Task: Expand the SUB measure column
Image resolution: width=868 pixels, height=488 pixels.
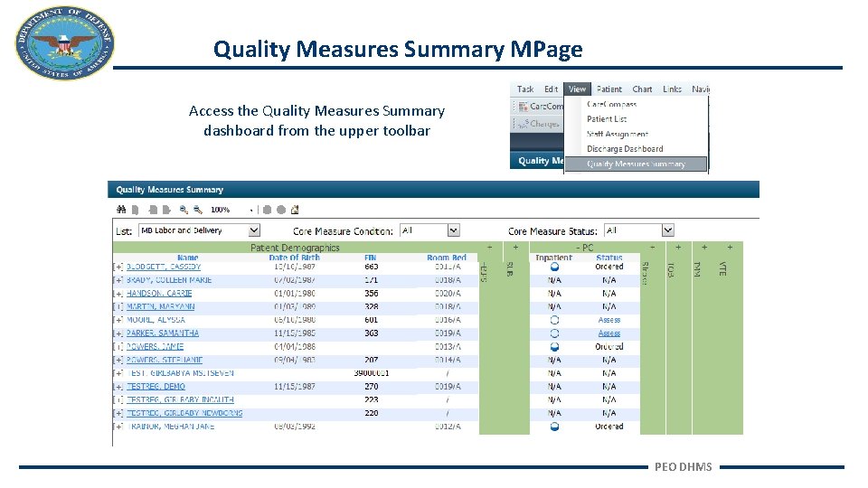Action: point(515,248)
